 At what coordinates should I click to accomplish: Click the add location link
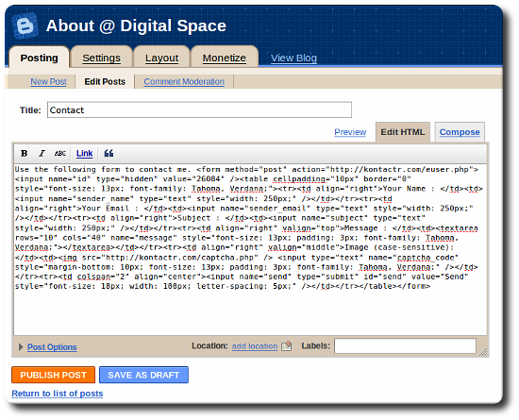coord(255,346)
